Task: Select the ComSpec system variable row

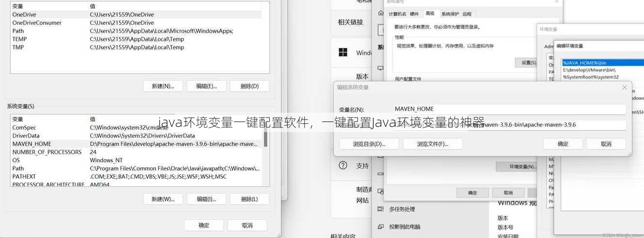Action: click(136, 128)
